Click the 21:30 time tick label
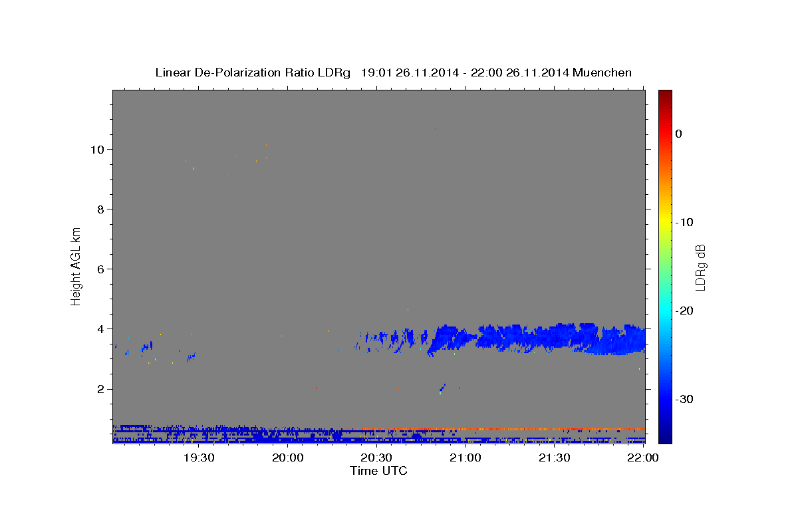 click(554, 458)
